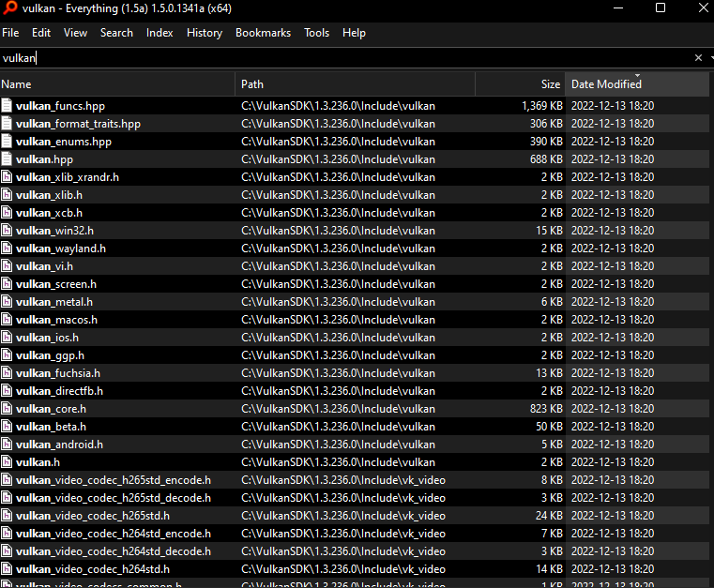The height and width of the screenshot is (588, 714).
Task: Sort results by Path column header
Action: tap(356, 84)
